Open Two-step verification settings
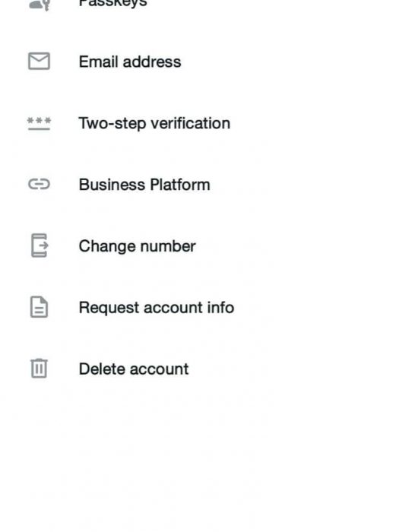 [x=209, y=123]
